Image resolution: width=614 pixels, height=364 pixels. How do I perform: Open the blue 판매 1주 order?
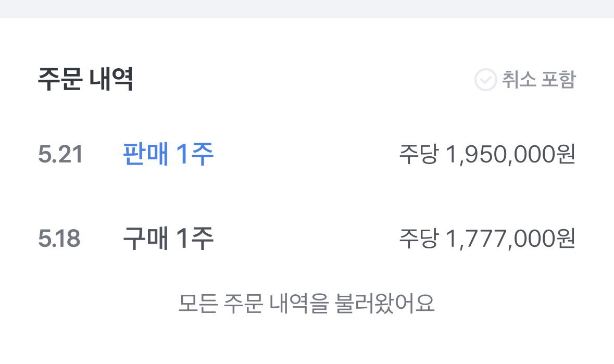[168, 154]
